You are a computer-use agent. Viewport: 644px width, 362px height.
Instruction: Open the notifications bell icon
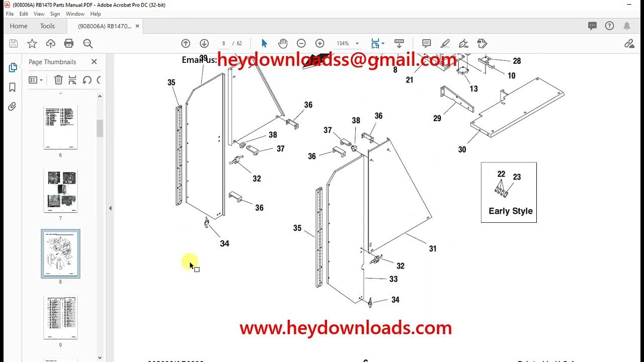pos(627,26)
